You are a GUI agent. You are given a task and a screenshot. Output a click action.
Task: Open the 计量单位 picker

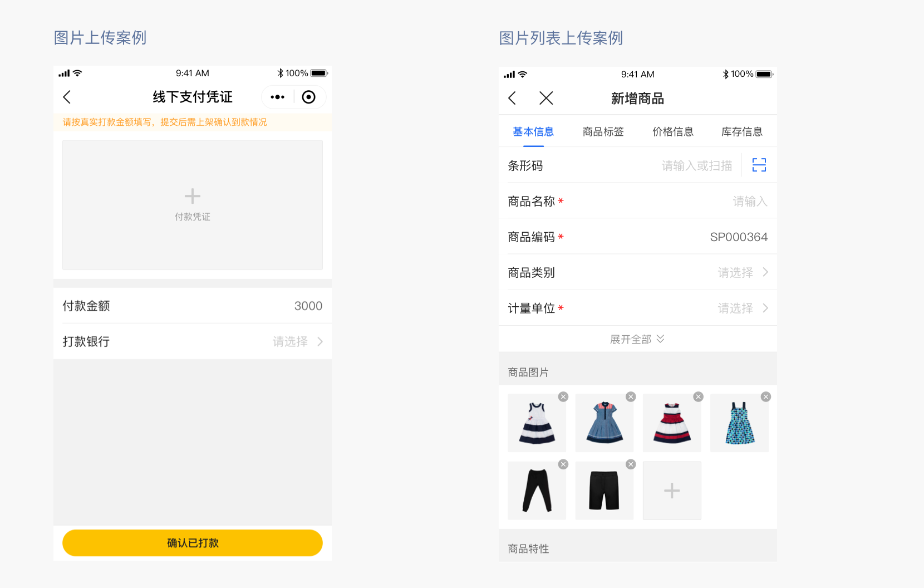click(x=743, y=308)
